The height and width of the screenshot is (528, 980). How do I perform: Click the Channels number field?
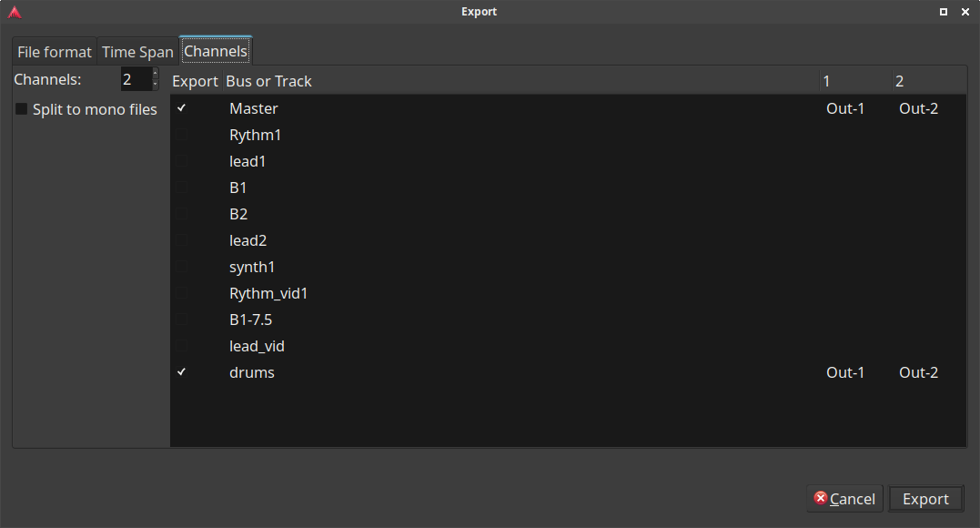tap(134, 79)
